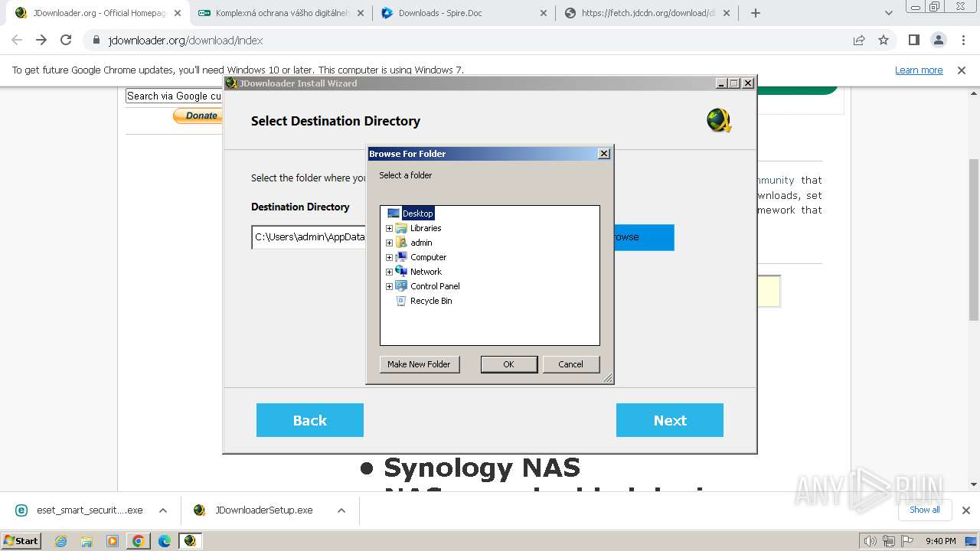Click the Show all downloads button
The height and width of the screenshot is (551, 980).
coord(925,510)
